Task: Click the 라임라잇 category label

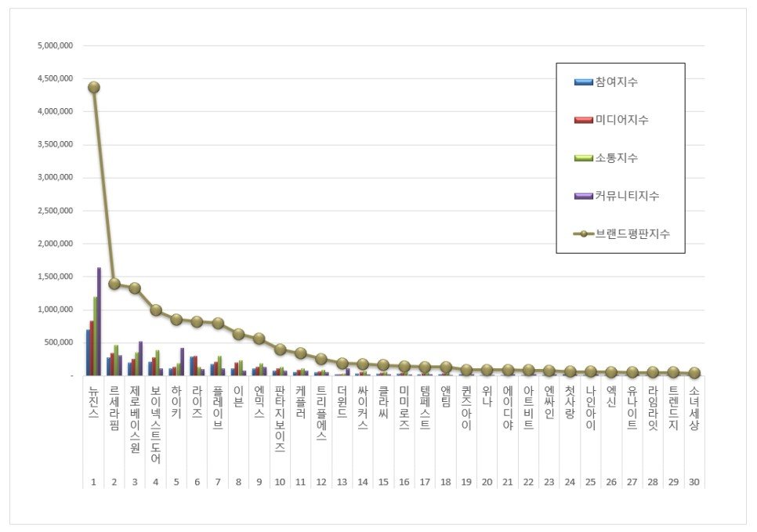Action: [x=653, y=407]
